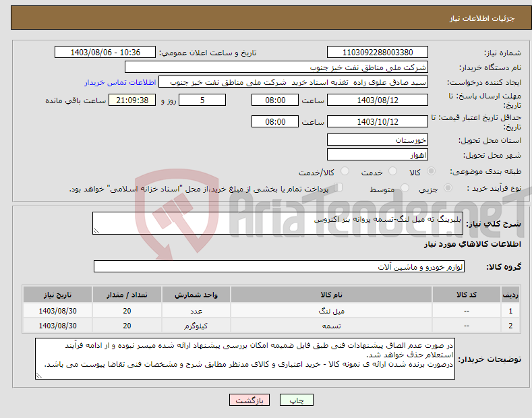Image resolution: width=532 pixels, height=418 pixels.
Task: Click the response deadline hour 08:00 field
Action: click(x=275, y=100)
